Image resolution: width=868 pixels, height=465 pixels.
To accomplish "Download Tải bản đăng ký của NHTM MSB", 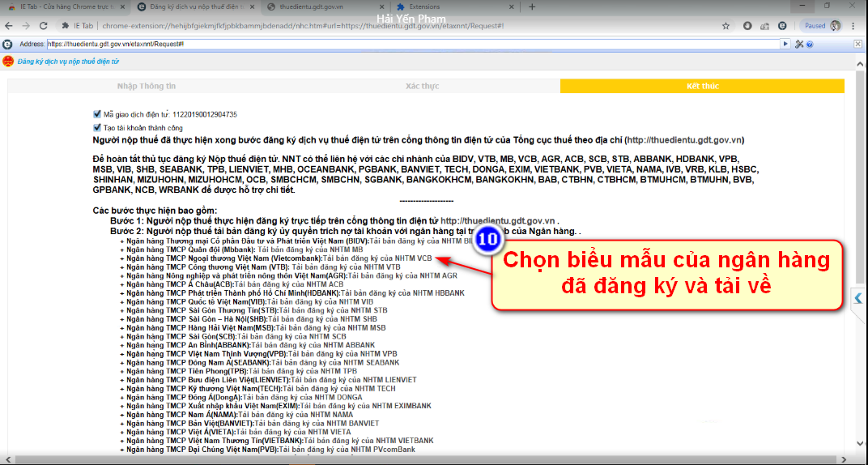I will click(331, 328).
